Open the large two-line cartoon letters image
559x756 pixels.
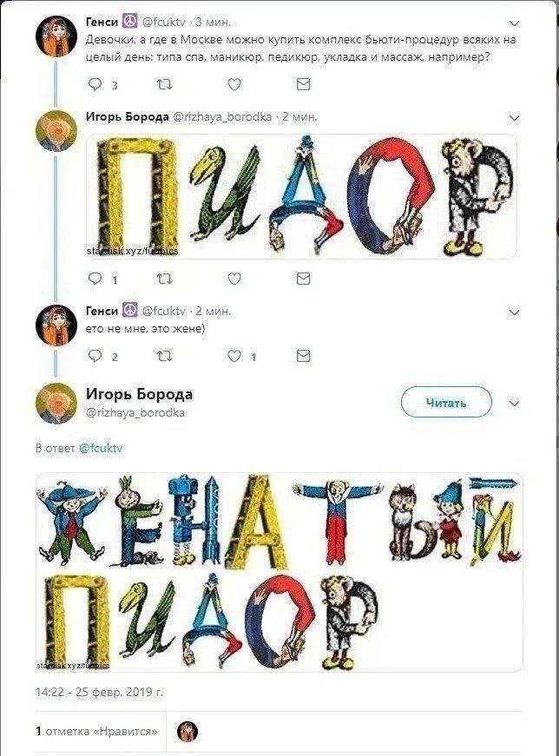click(279, 572)
